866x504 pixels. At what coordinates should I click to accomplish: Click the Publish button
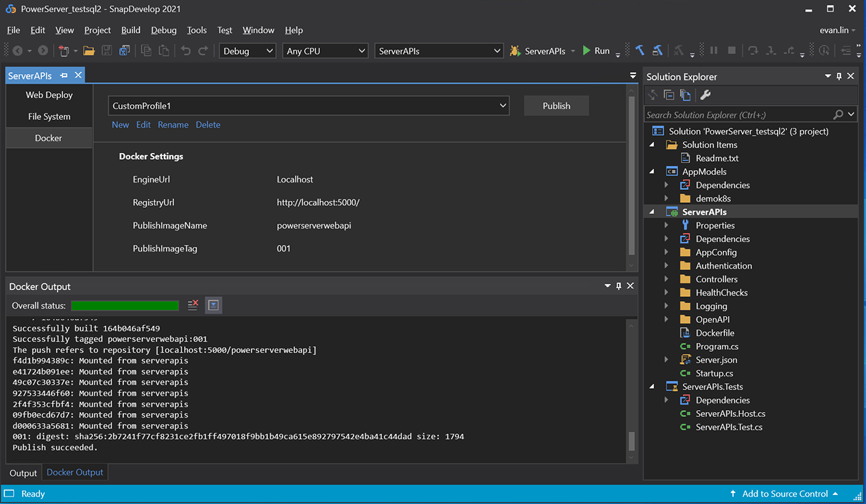(556, 106)
